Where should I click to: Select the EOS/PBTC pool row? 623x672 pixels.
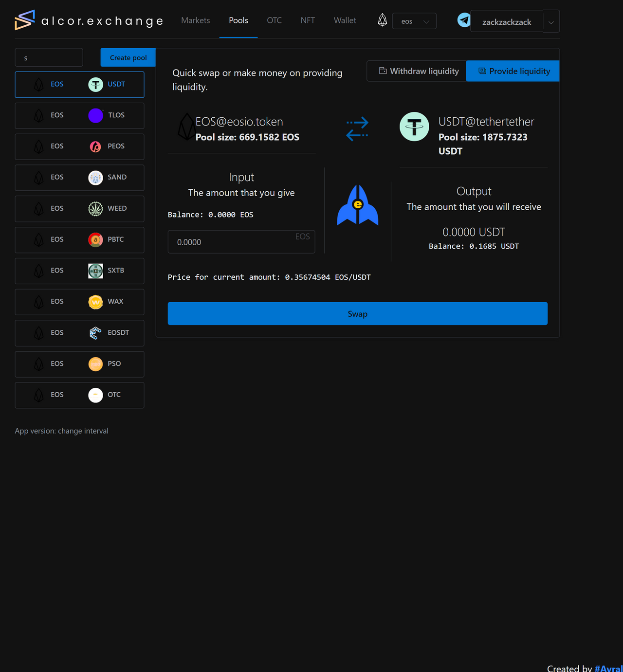point(79,240)
